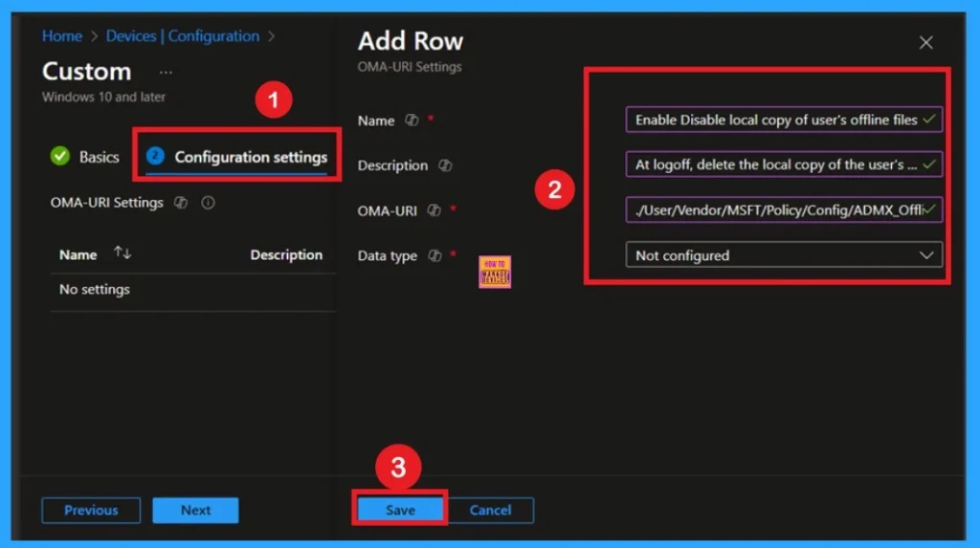The width and height of the screenshot is (980, 548).
Task: Click the Previous button
Action: 91,510
